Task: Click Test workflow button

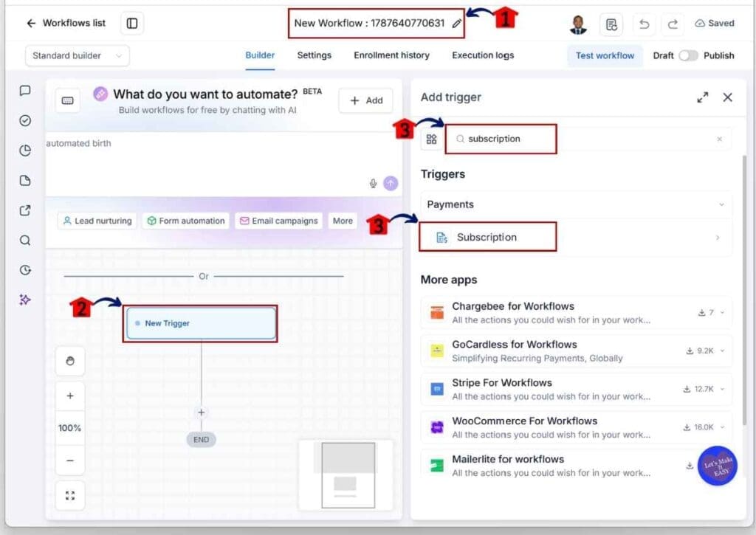Action: click(x=605, y=55)
